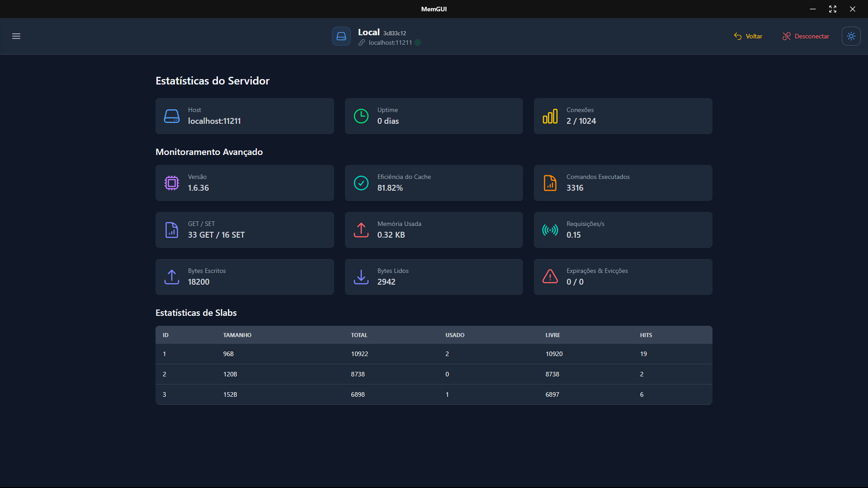This screenshot has height=488, width=868.
Task: Click the ID column header
Action: click(165, 335)
